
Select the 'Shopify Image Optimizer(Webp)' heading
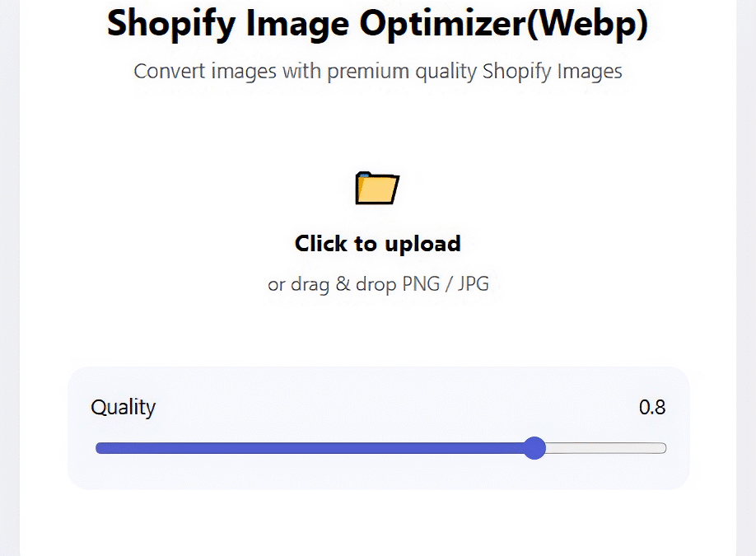(x=377, y=24)
